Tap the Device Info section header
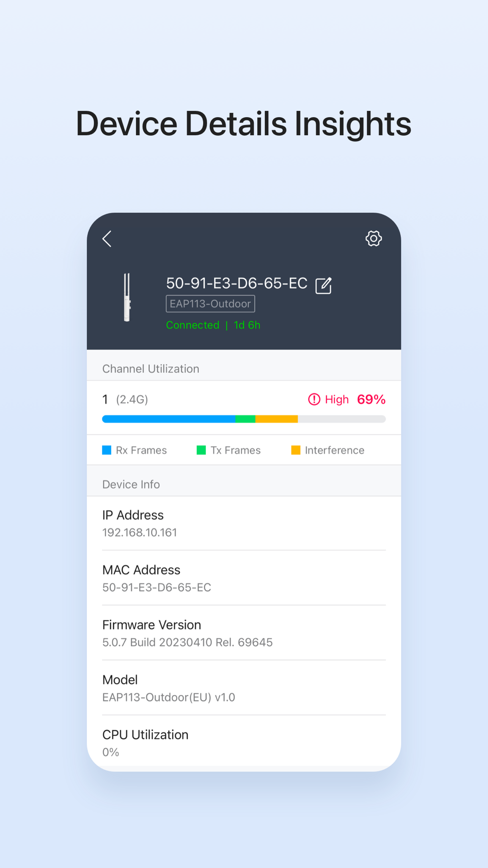Screen dimensions: 488x868 131,484
